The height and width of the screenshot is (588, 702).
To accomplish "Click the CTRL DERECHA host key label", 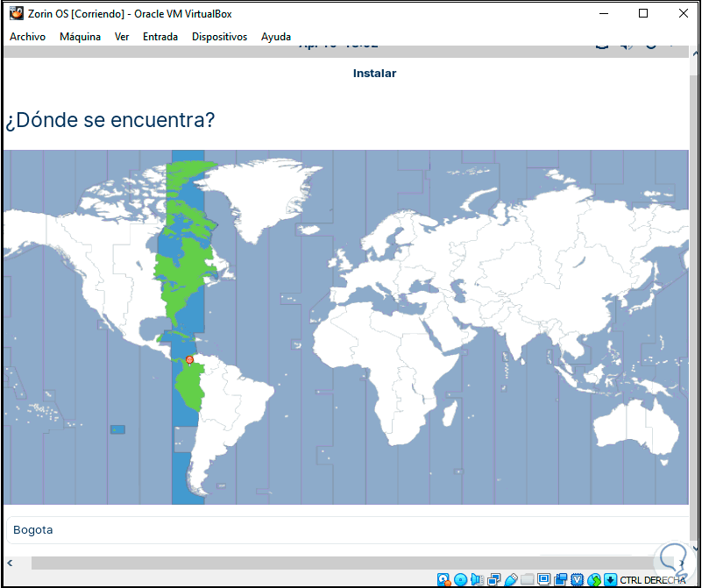I will (x=653, y=580).
